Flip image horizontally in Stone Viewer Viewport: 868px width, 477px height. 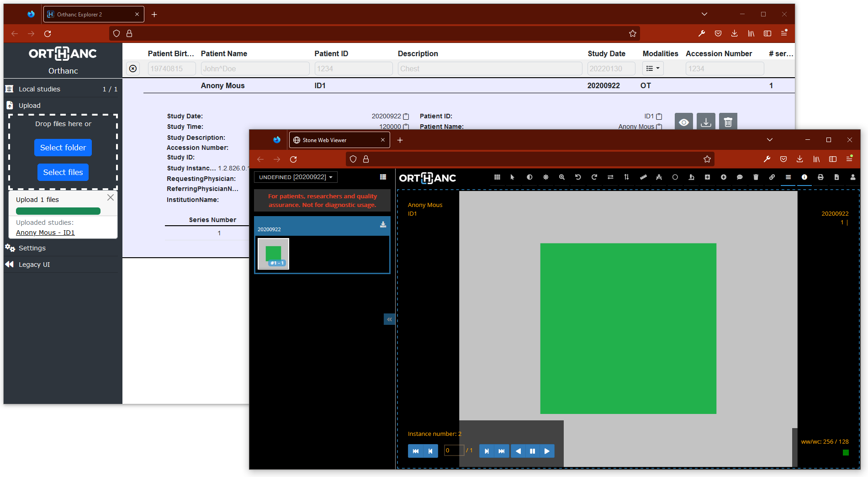tap(610, 177)
